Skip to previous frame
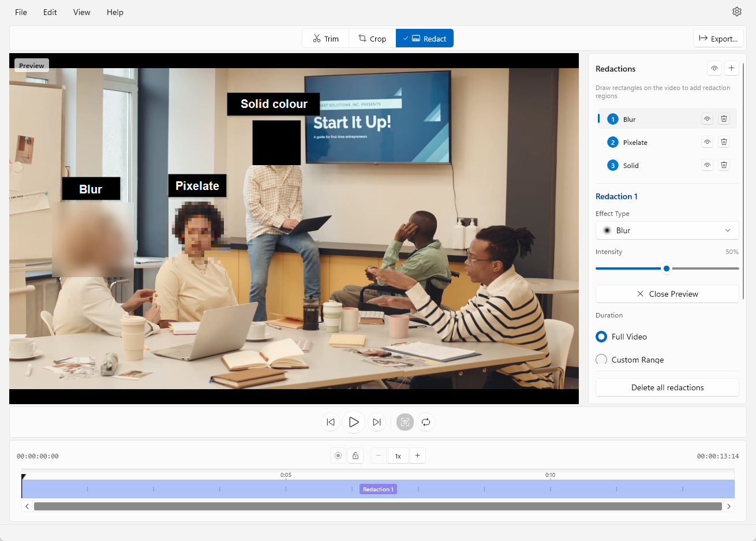The image size is (756, 541). tap(331, 422)
